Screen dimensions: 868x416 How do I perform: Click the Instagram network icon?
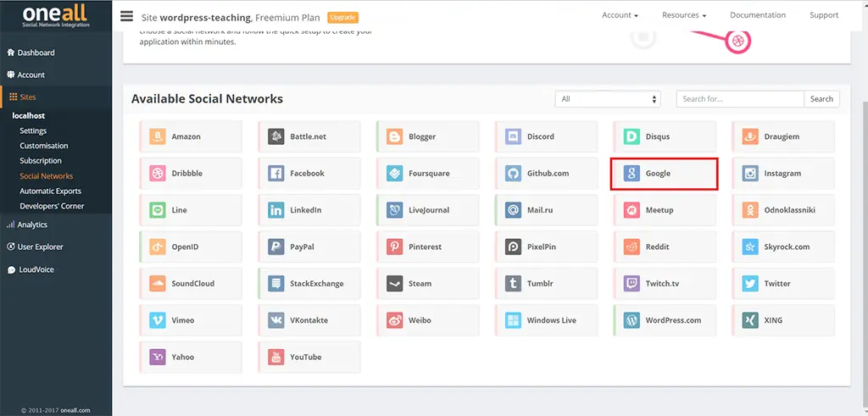click(x=750, y=173)
